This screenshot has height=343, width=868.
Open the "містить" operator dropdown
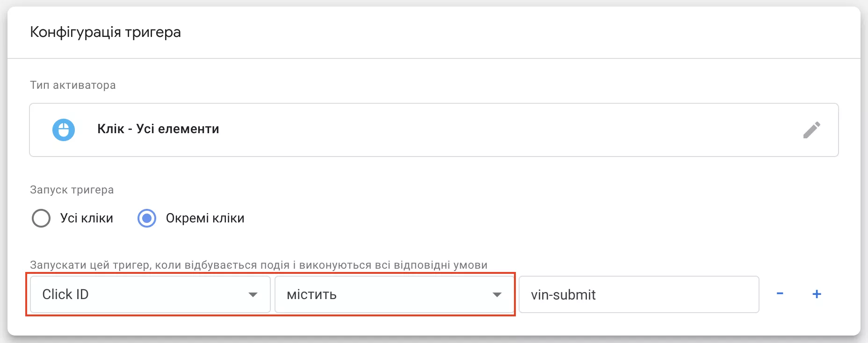click(x=394, y=294)
